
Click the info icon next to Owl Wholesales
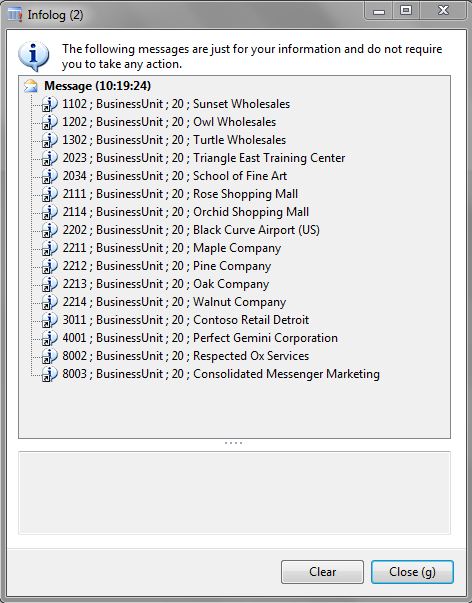(x=49, y=122)
